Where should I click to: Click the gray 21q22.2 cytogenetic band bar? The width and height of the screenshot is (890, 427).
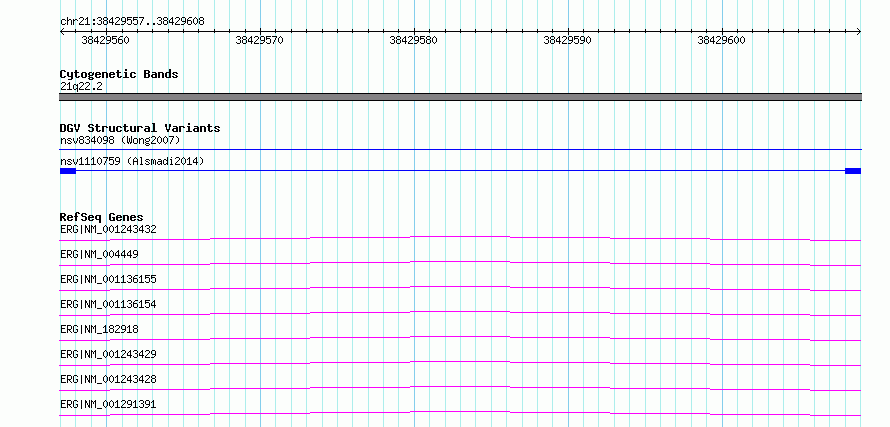point(460,97)
